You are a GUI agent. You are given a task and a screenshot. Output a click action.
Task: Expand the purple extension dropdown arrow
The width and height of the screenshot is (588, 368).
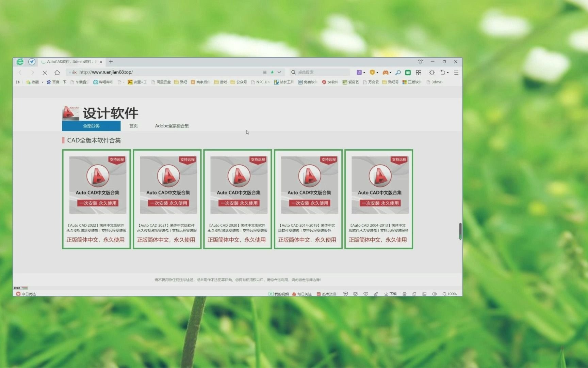[x=364, y=73]
